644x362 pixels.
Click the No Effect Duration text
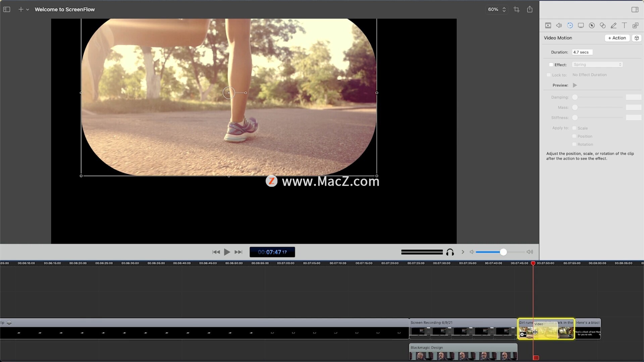coord(589,75)
